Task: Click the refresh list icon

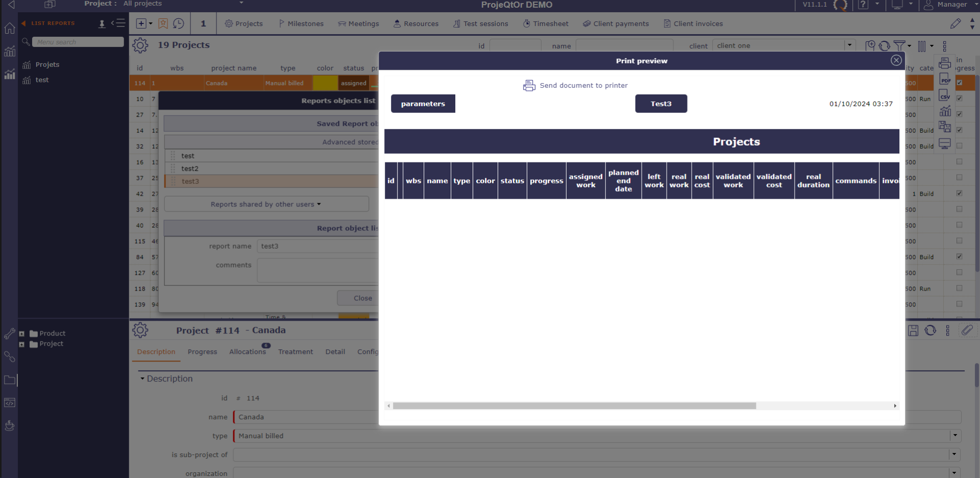Action: [885, 46]
